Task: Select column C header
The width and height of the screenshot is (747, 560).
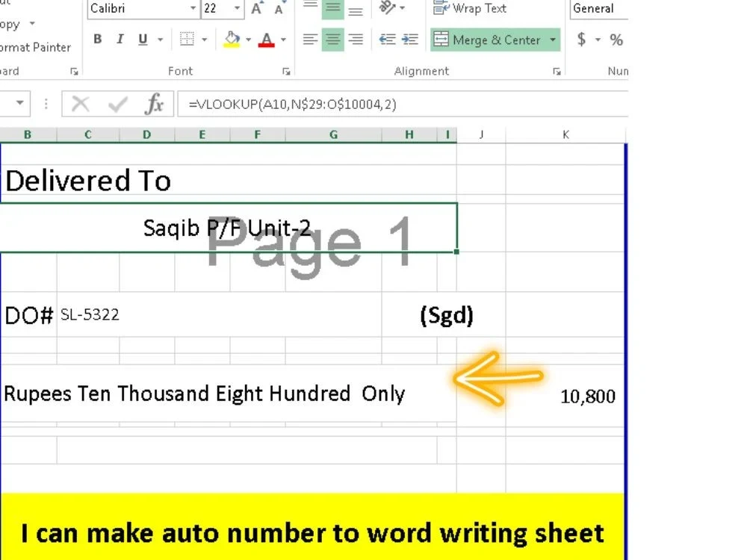Action: (87, 134)
